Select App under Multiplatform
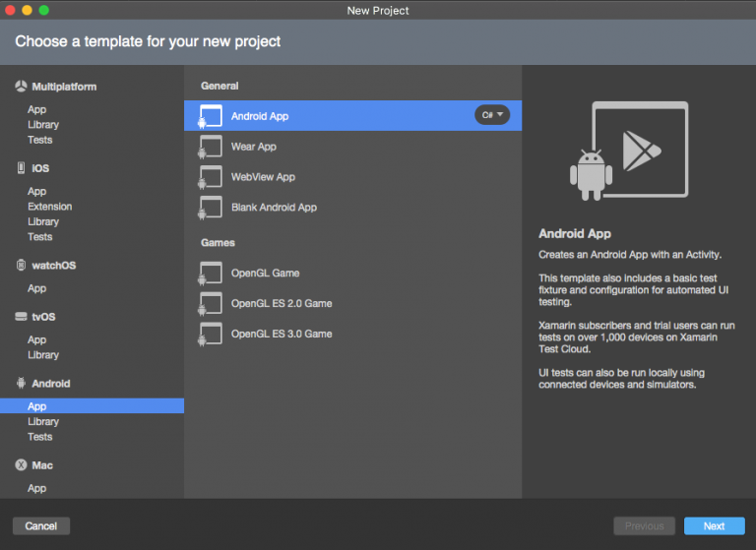Viewport: 756px width, 550px height. point(37,109)
